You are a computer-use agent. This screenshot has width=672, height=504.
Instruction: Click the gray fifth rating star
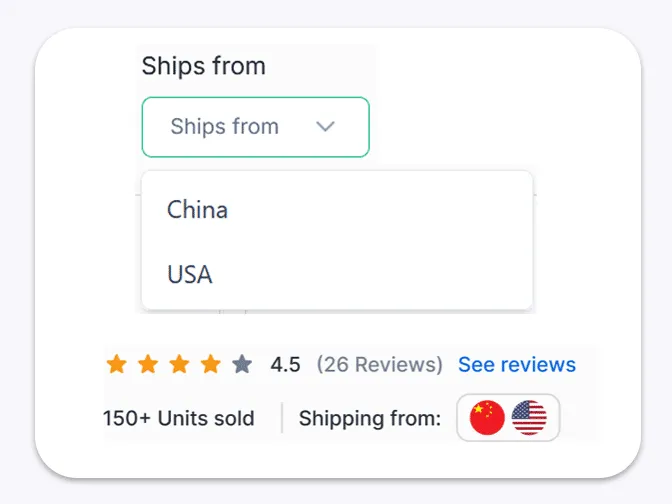point(241,364)
